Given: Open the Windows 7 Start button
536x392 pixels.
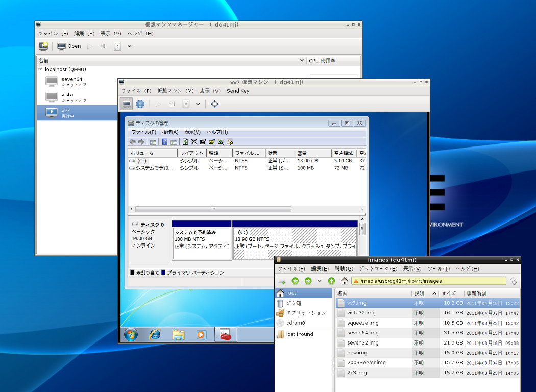Looking at the screenshot, I should tap(131, 335).
